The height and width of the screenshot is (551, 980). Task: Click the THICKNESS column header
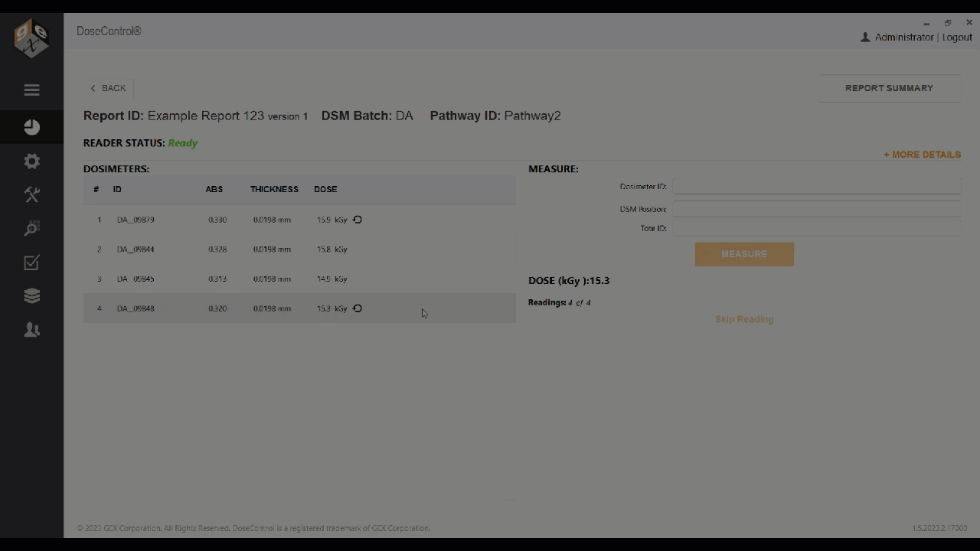274,189
